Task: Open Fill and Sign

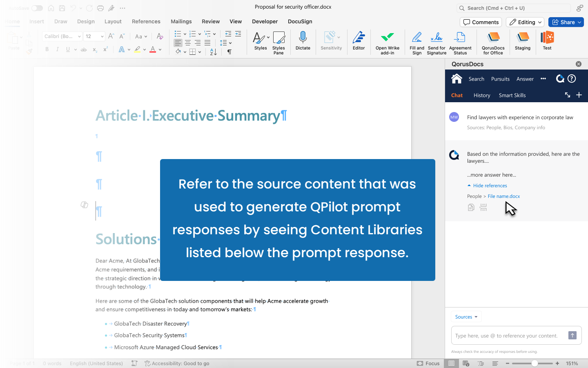Action: pos(417,43)
